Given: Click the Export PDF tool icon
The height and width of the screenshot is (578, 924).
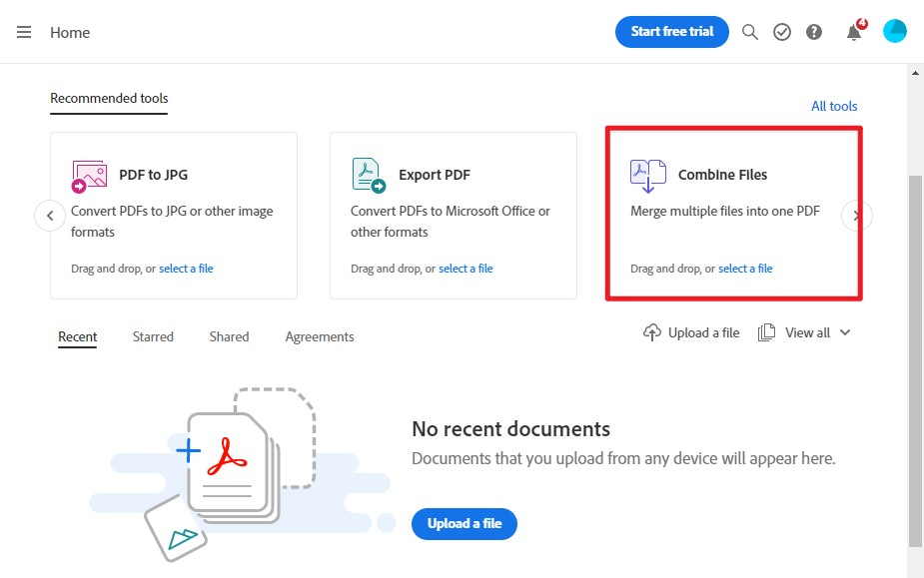Looking at the screenshot, I should pyautogui.click(x=369, y=175).
